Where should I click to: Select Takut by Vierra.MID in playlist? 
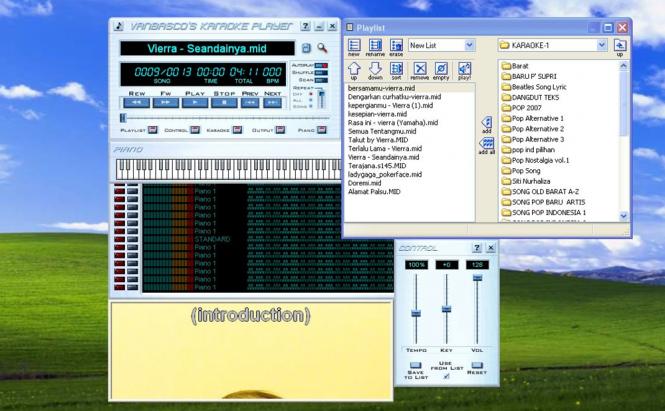point(378,140)
